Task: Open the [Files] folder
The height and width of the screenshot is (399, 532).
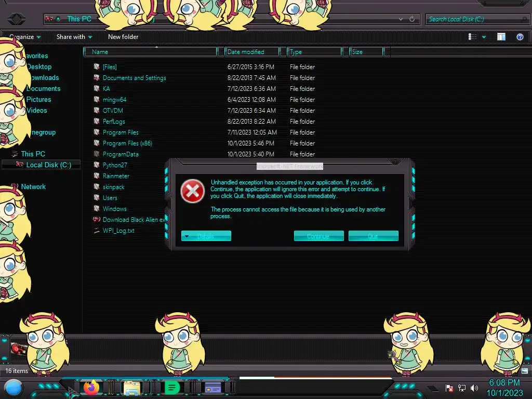Action: pyautogui.click(x=110, y=67)
